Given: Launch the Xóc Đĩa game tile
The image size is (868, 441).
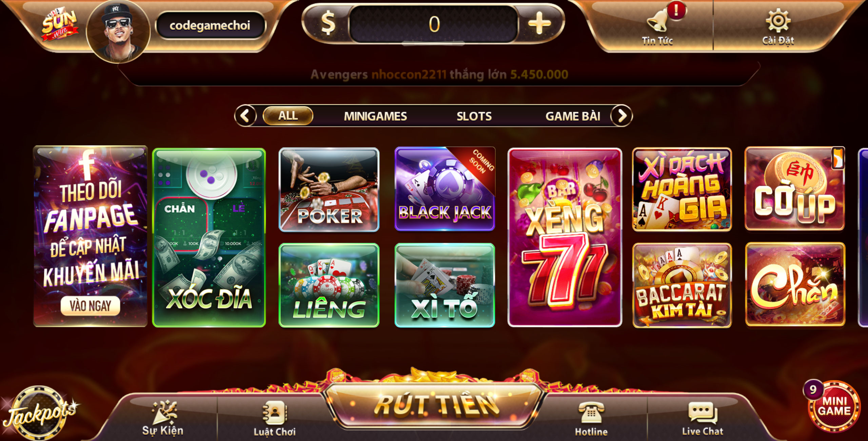Looking at the screenshot, I should point(209,237).
